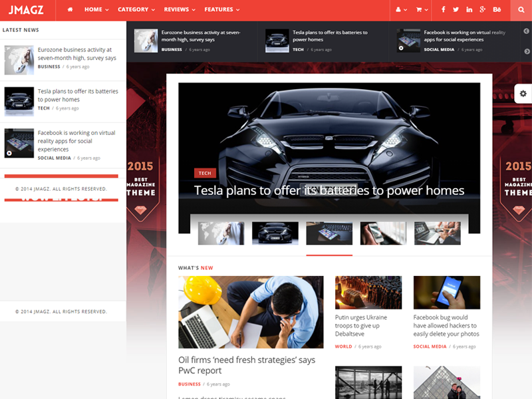
Task: Visit the Behance social icon
Action: click(497, 9)
